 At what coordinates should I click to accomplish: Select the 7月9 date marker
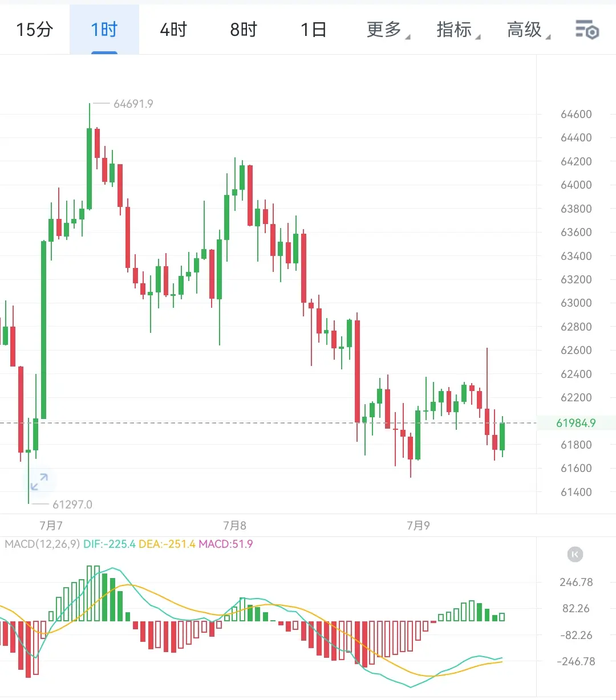click(x=418, y=526)
